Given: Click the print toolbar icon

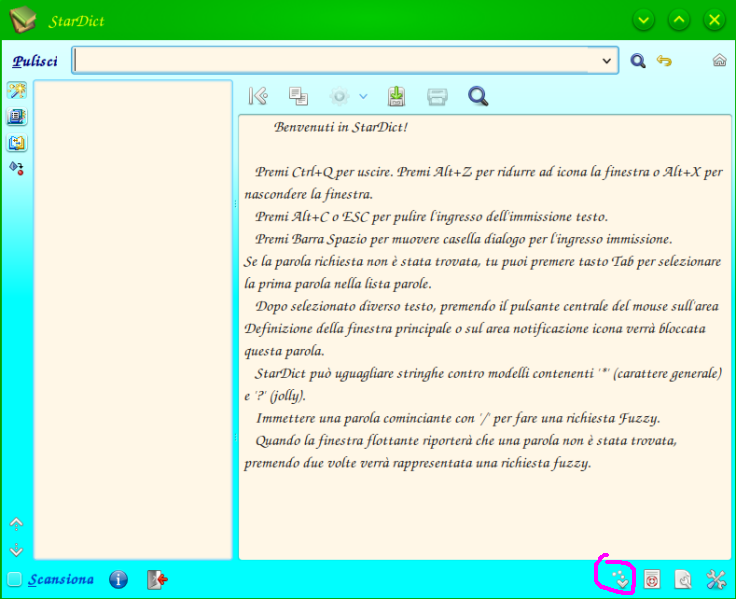Looking at the screenshot, I should 437,97.
